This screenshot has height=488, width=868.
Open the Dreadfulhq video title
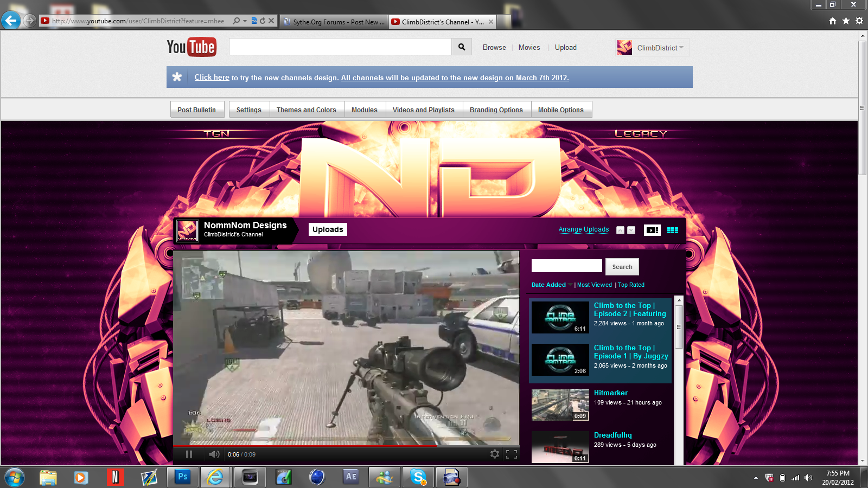tap(613, 435)
